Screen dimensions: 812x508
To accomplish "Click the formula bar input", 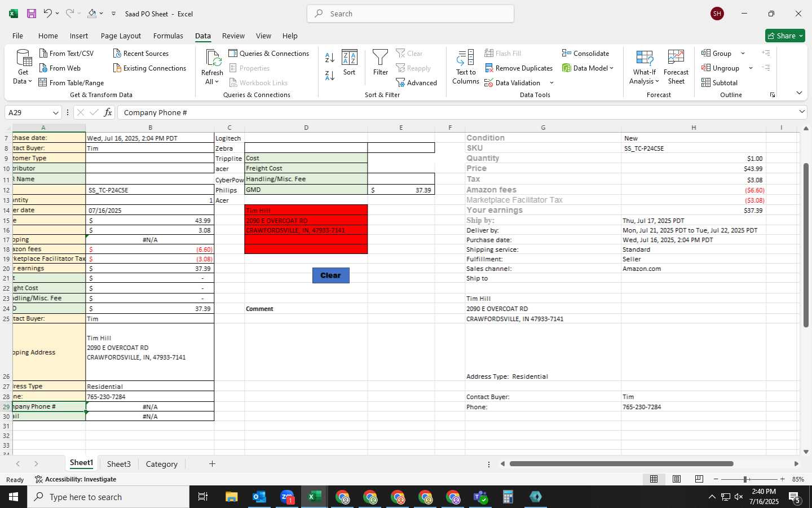I will click(x=457, y=112).
